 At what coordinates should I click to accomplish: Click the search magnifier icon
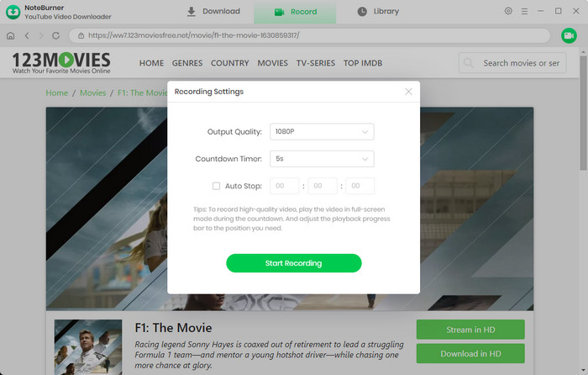coord(468,63)
